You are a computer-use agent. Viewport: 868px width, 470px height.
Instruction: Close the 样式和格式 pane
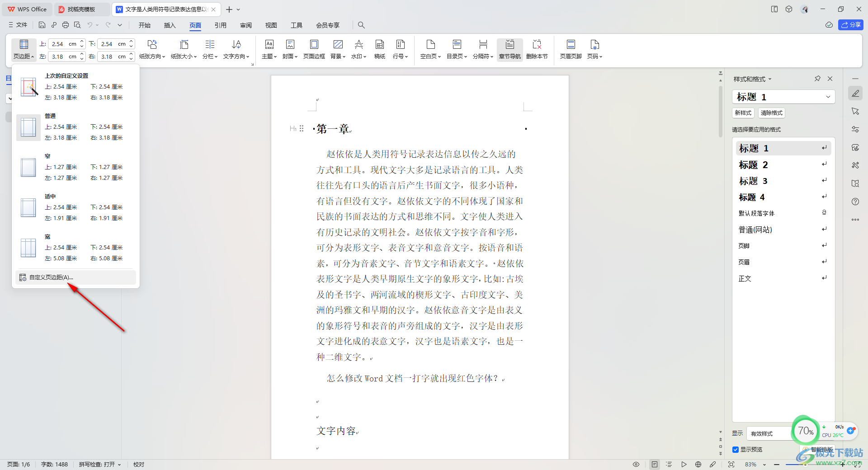point(830,79)
